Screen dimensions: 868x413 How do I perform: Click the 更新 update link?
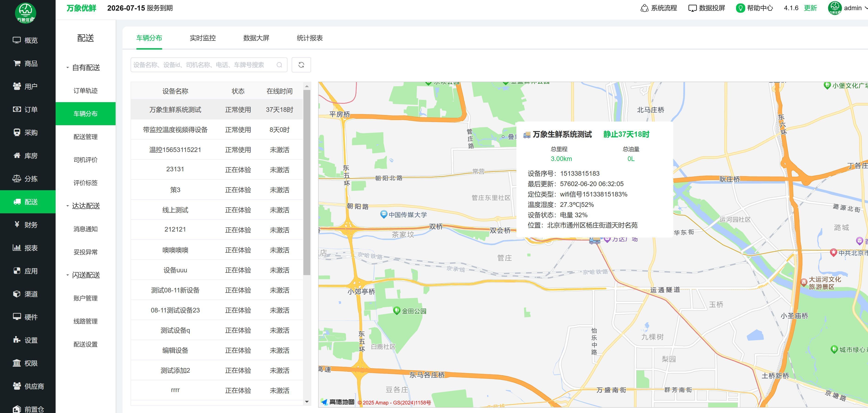[x=810, y=8]
